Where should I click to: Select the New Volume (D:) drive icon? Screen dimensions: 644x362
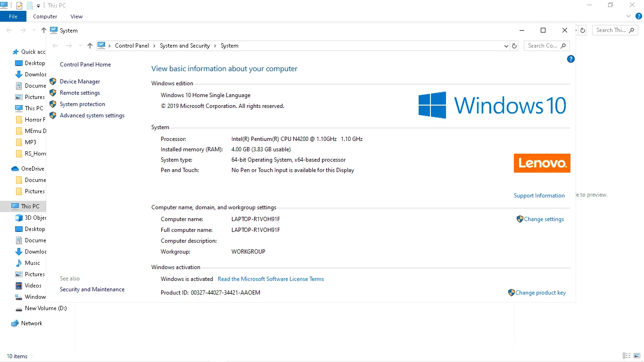(19, 308)
